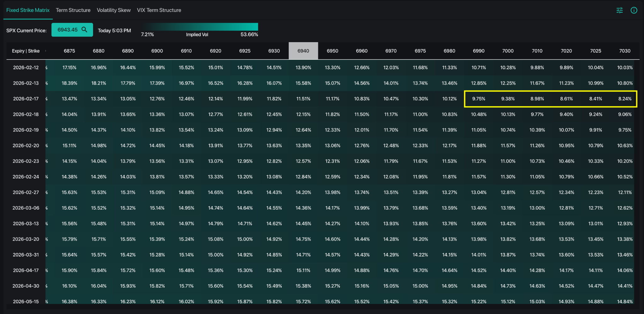Image resolution: width=644 pixels, height=314 pixels.
Task: Click the 11.30% cell for 2026-02-24
Action: pos(508,177)
